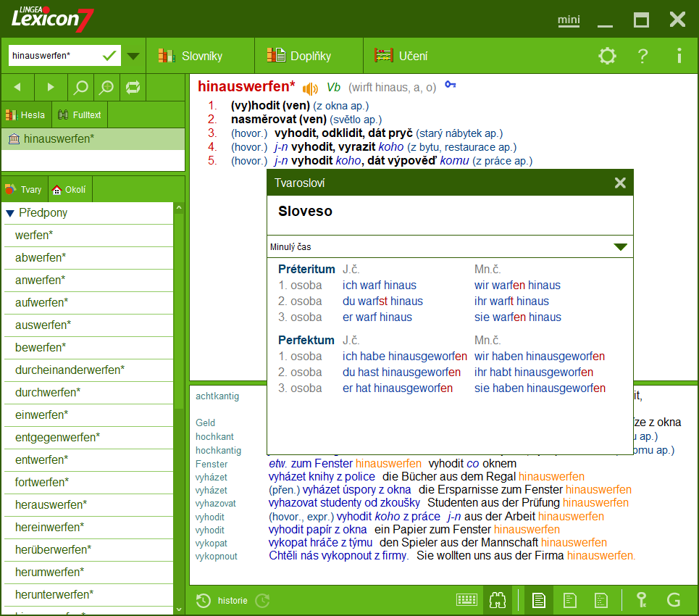
Task: Select entgegenwerfen* in prefix list
Action: tap(88, 438)
